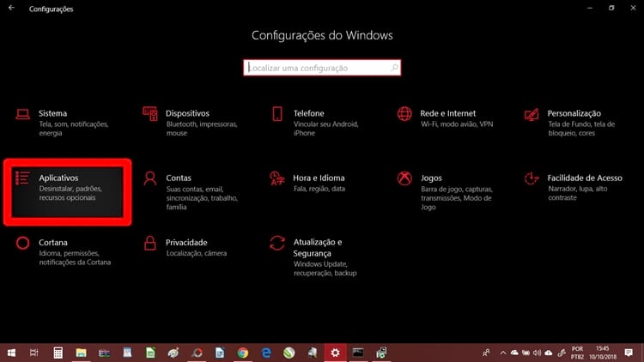
Task: Open Cortana settings circle icon
Action: click(23, 244)
